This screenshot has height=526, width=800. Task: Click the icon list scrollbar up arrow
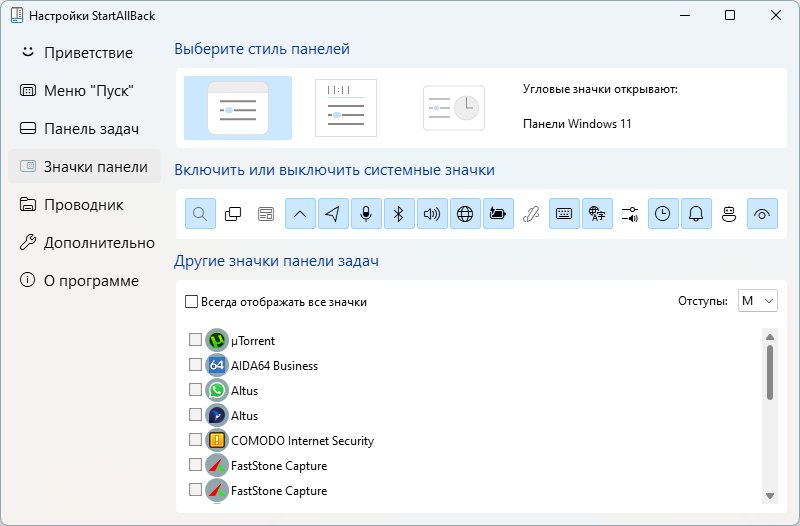pyautogui.click(x=770, y=337)
